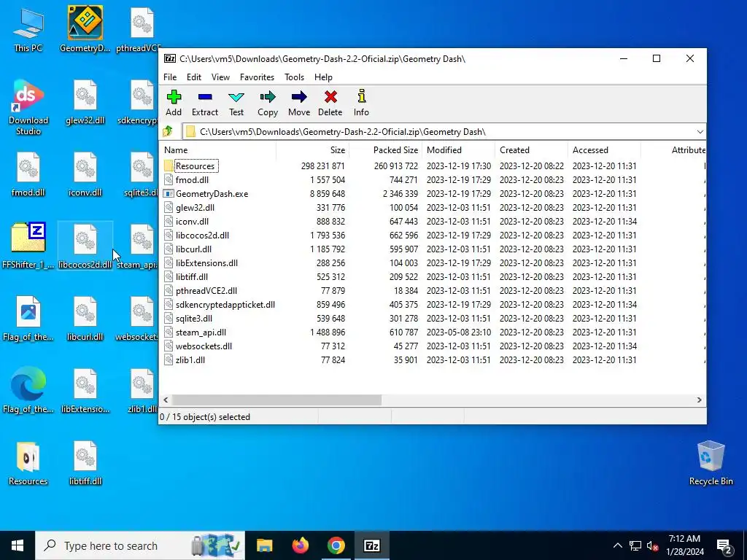Select zlib1.dll in the archive list

190,360
